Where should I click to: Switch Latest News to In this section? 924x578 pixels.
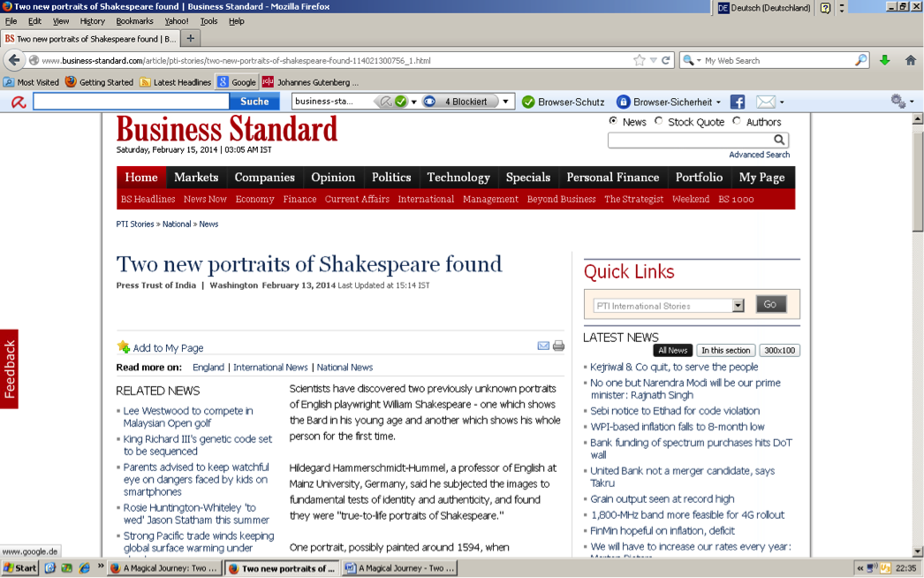click(x=725, y=350)
